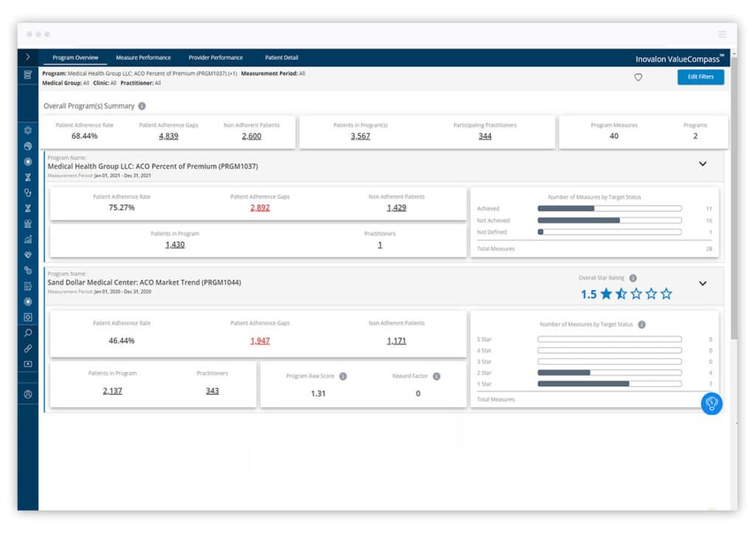Click info icon beside Reward Factor
The image size is (756, 538).
click(x=436, y=376)
